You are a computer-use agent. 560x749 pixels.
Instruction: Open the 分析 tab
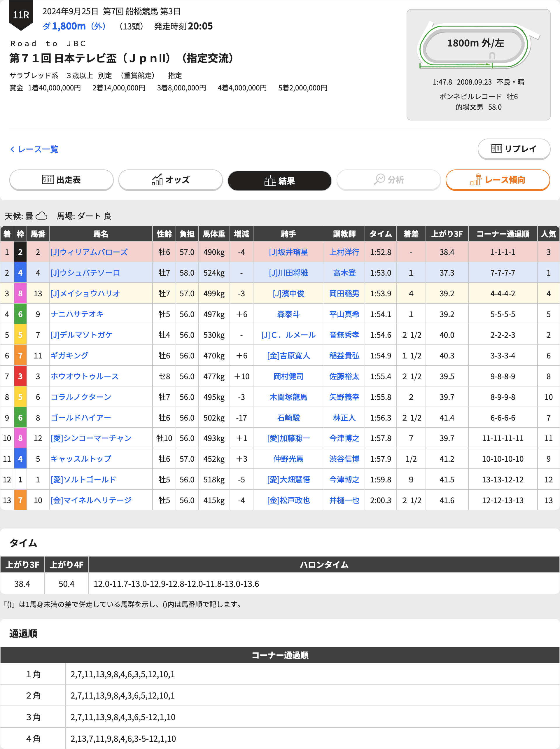(x=388, y=180)
